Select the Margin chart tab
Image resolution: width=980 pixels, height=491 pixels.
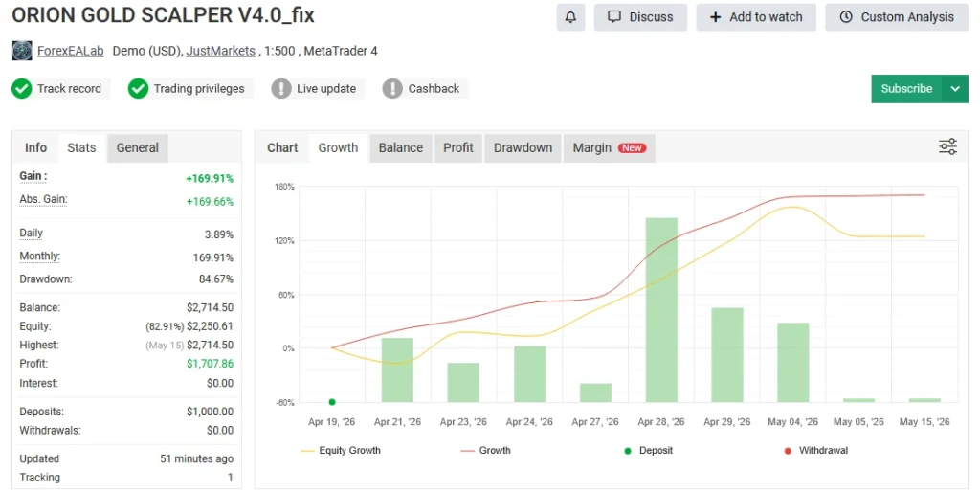pyautogui.click(x=610, y=148)
